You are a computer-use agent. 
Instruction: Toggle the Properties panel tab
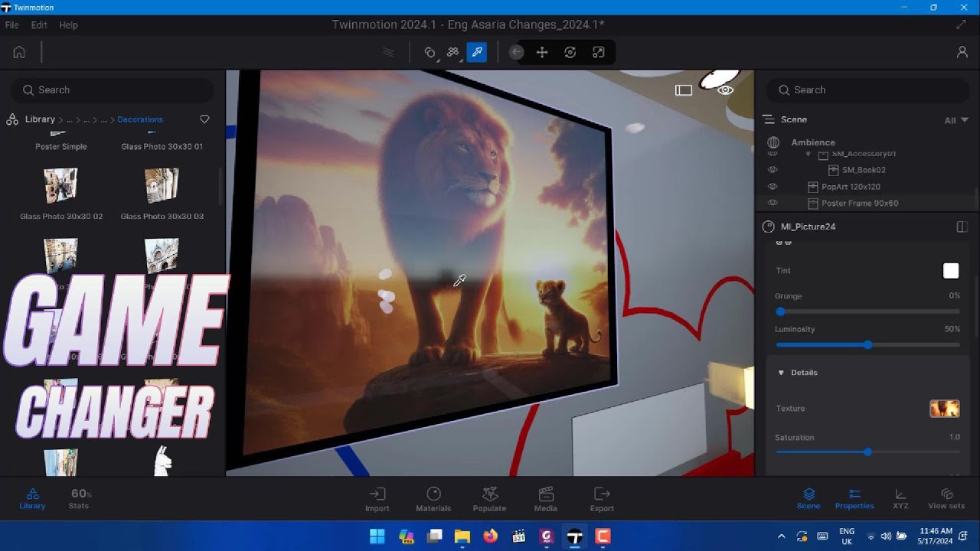click(854, 499)
